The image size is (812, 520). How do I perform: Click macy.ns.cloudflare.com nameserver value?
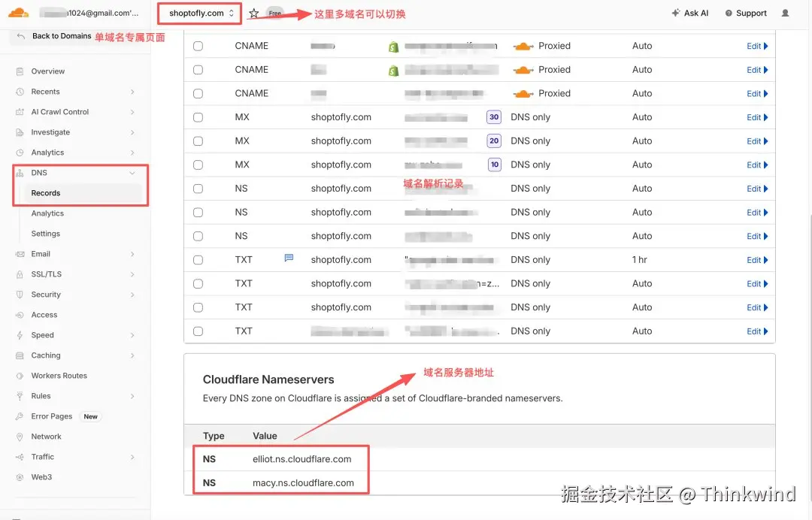(304, 482)
